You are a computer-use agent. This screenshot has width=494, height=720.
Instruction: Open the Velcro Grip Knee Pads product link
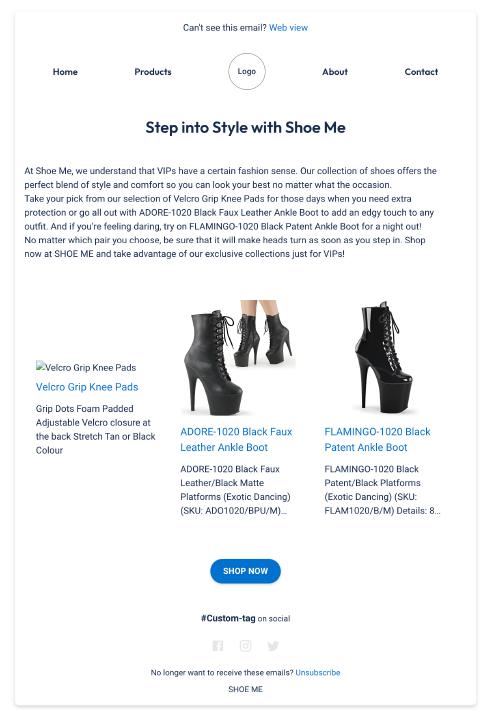87,387
